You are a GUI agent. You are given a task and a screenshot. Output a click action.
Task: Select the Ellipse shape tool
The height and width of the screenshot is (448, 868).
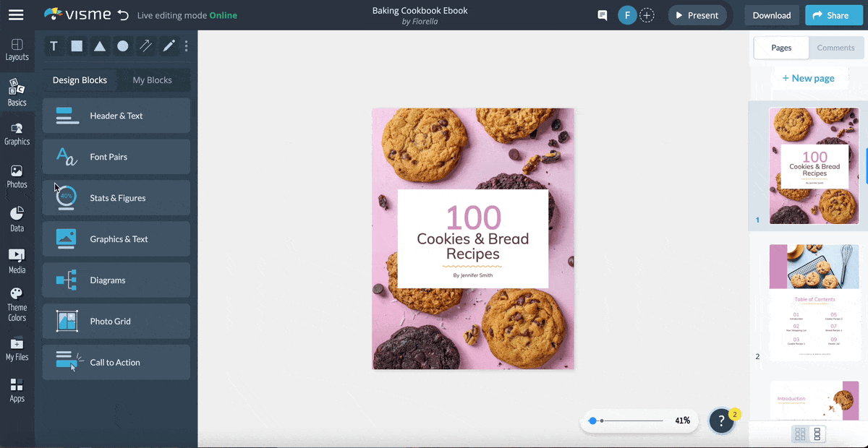[x=123, y=46]
